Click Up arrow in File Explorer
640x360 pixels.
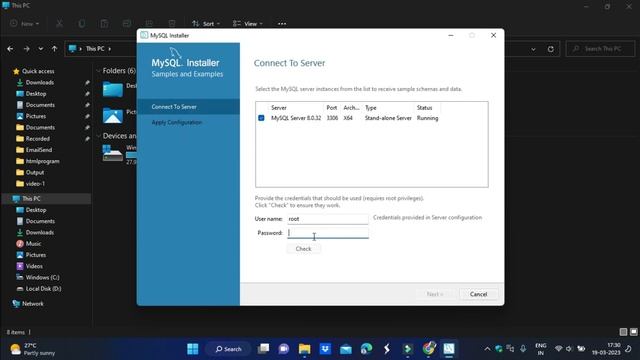coord(54,49)
